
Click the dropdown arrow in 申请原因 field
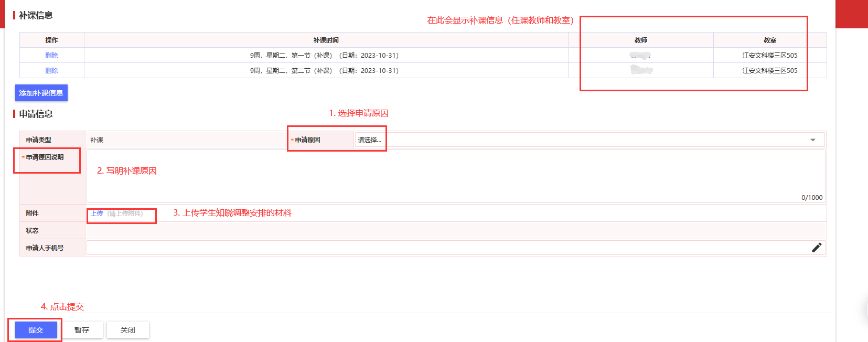[x=812, y=140]
